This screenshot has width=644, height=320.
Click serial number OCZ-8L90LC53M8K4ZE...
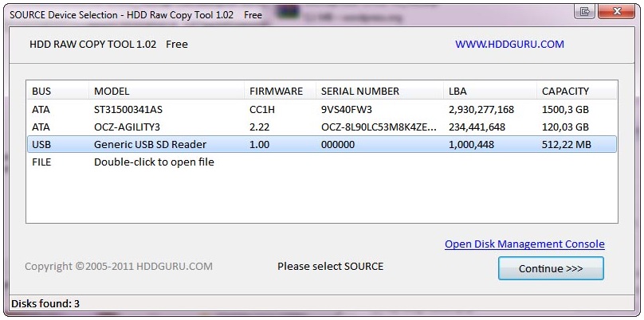(379, 127)
